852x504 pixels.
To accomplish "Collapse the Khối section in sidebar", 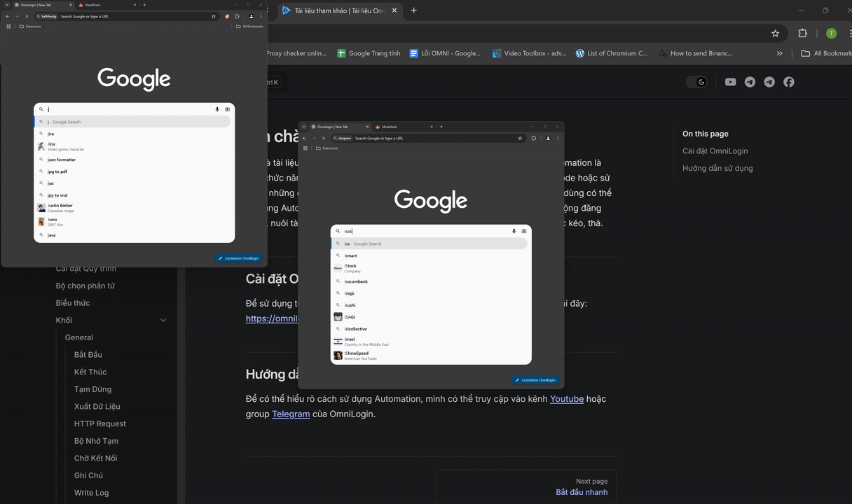I will (x=163, y=320).
